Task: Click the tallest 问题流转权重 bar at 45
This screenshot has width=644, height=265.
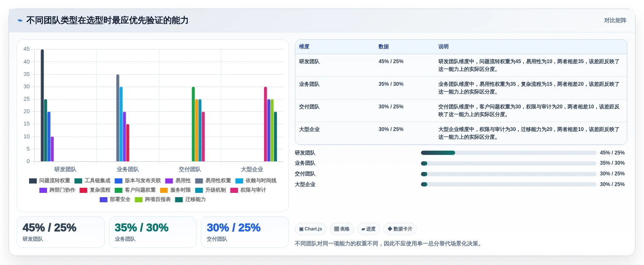Action: (x=42, y=105)
